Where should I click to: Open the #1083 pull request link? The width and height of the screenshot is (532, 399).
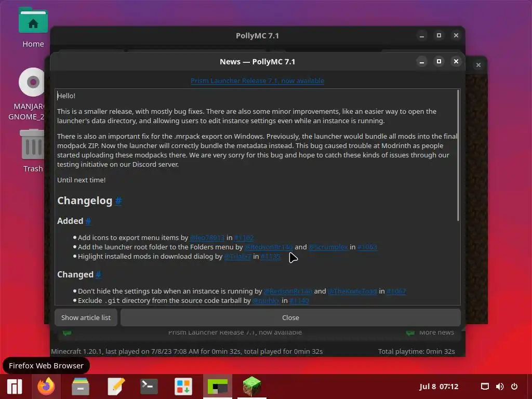[367, 247]
